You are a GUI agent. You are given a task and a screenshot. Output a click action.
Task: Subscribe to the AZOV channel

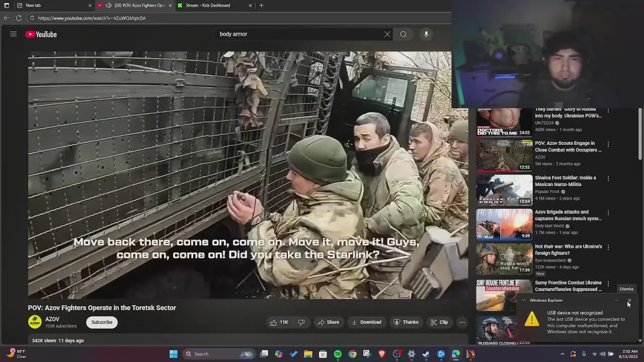102,322
